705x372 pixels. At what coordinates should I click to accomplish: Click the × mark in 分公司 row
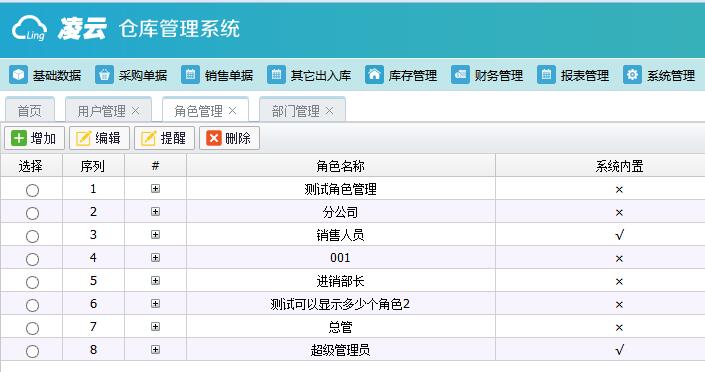[619, 212]
